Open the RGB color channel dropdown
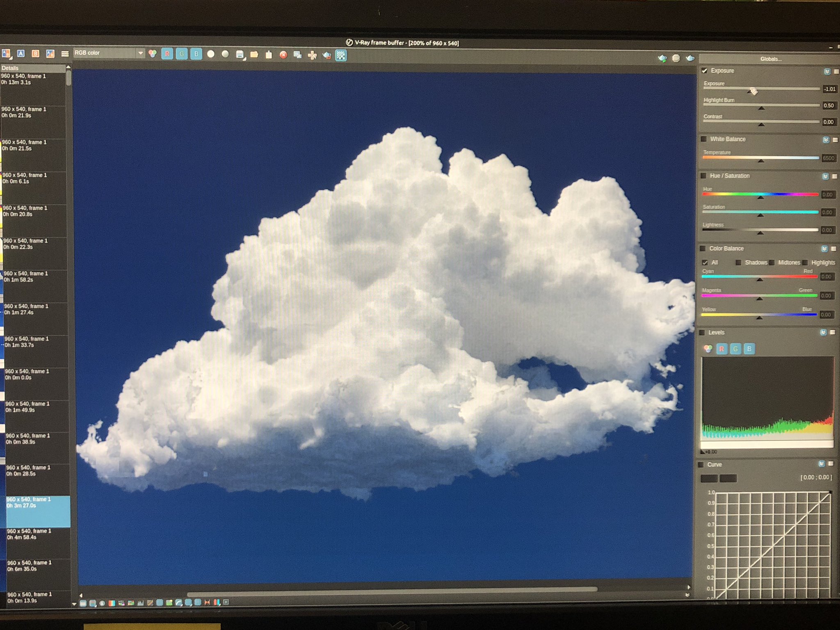This screenshot has width=840, height=630. click(x=109, y=53)
